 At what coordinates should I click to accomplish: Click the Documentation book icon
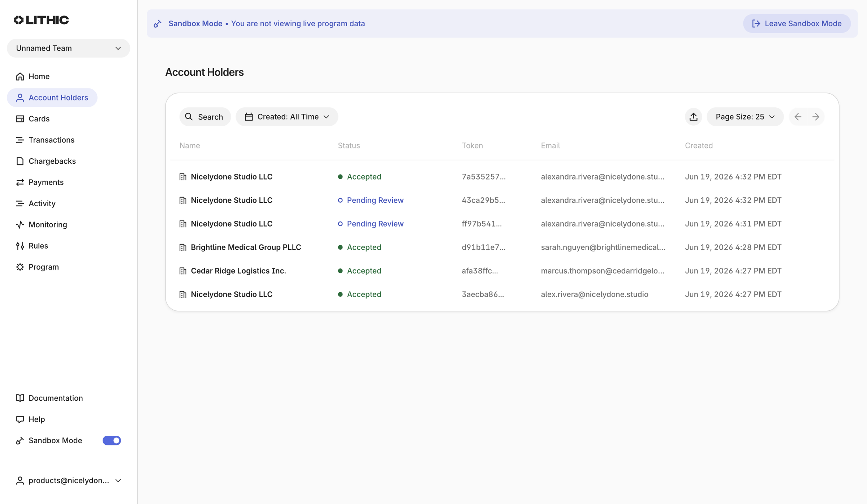point(20,398)
